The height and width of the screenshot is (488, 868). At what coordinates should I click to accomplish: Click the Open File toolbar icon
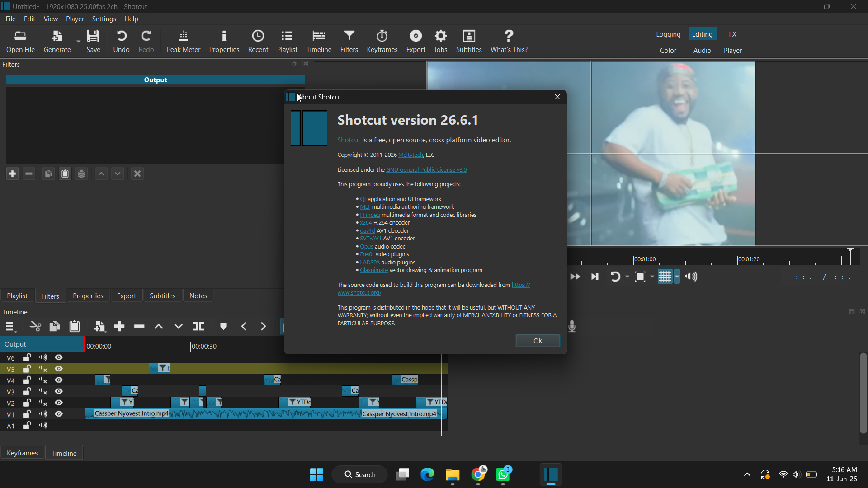point(20,42)
